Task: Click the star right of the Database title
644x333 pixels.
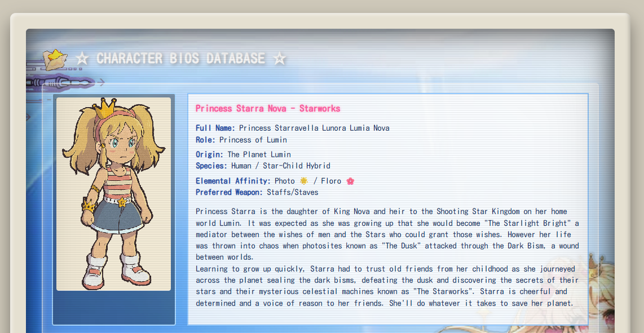Action: coord(279,58)
